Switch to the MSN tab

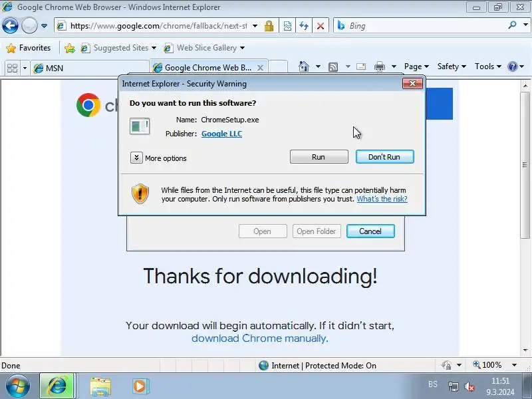[x=90, y=68]
